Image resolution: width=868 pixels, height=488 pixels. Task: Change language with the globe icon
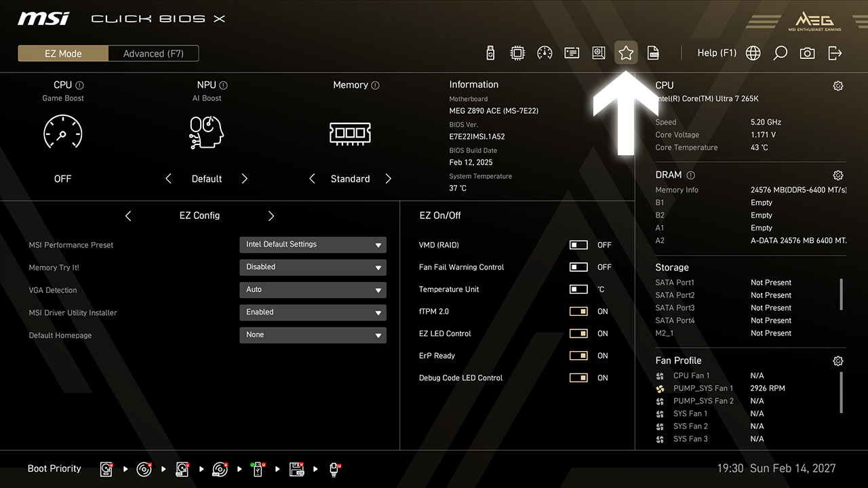click(x=753, y=53)
